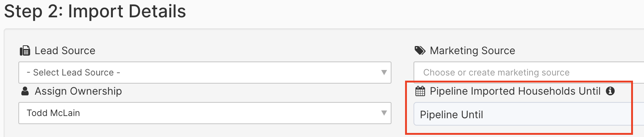Open the Select Lead Source dropdown
Screen dimensions: 644x137
tap(205, 73)
